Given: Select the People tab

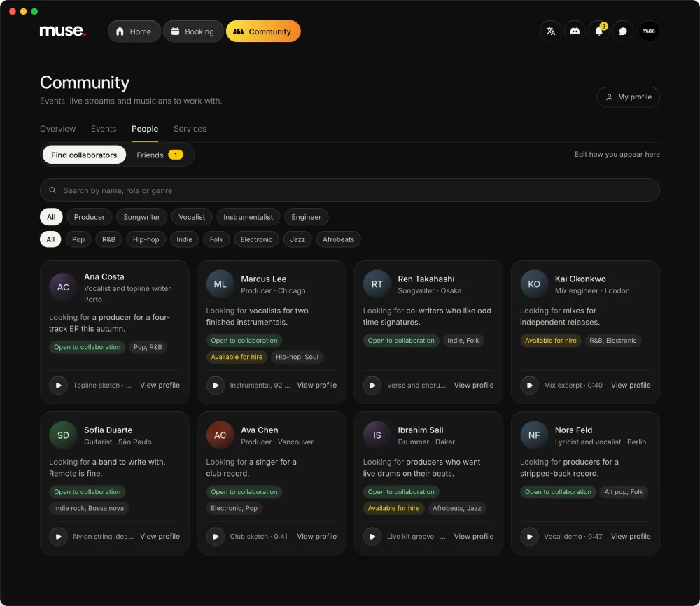Looking at the screenshot, I should click(x=145, y=129).
